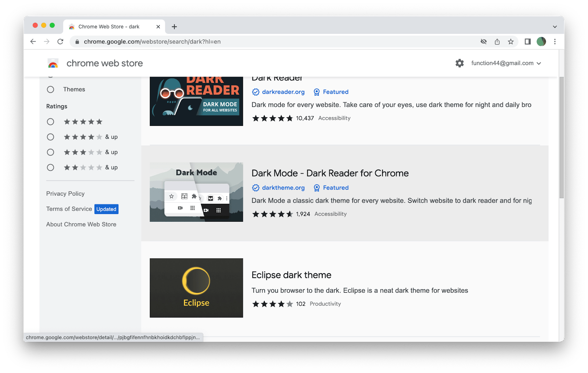Click the 102 ratings count
The height and width of the screenshot is (373, 588).
pos(301,304)
